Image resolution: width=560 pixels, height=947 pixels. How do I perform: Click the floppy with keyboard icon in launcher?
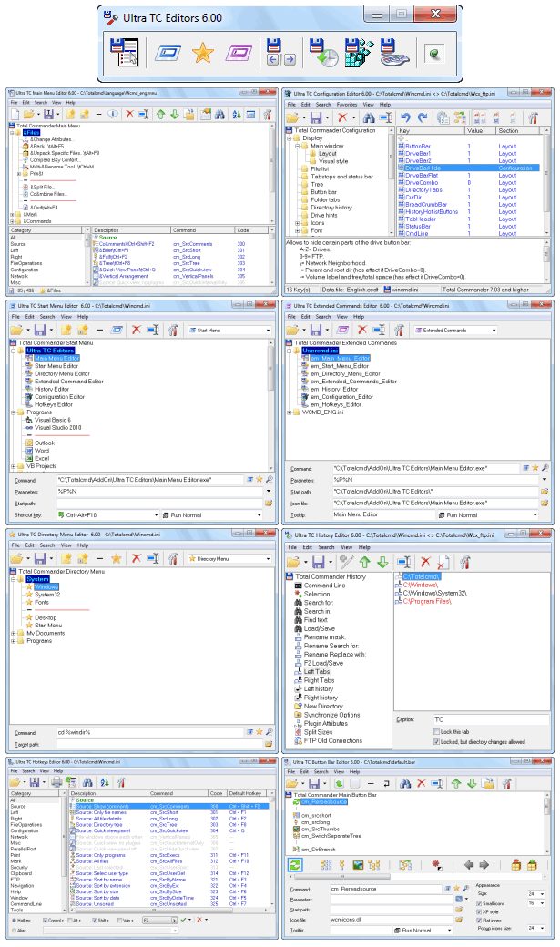pos(394,52)
